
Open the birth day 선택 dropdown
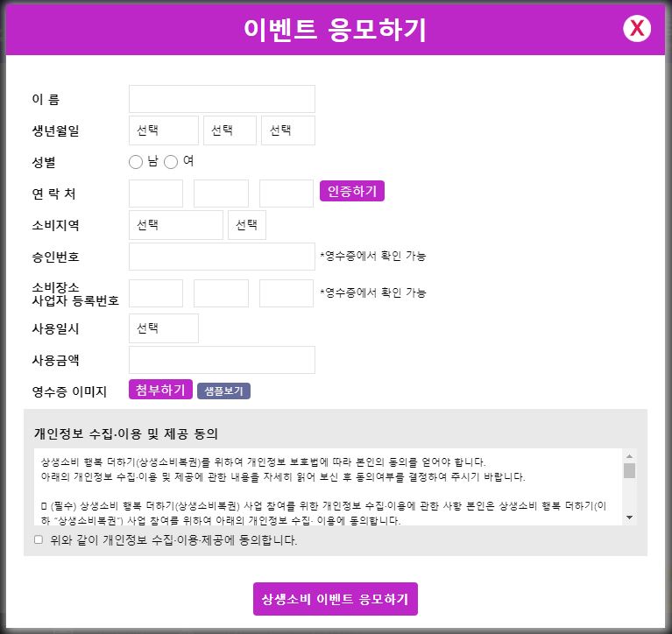tap(288, 130)
